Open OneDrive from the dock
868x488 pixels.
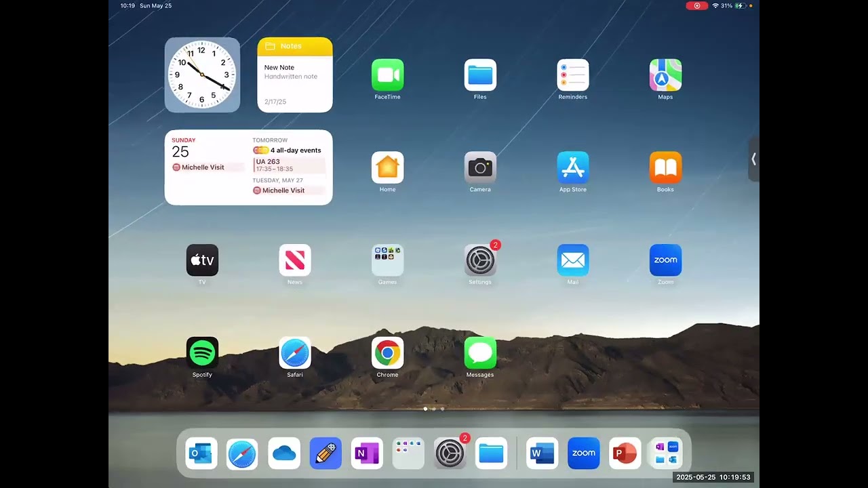(x=284, y=453)
